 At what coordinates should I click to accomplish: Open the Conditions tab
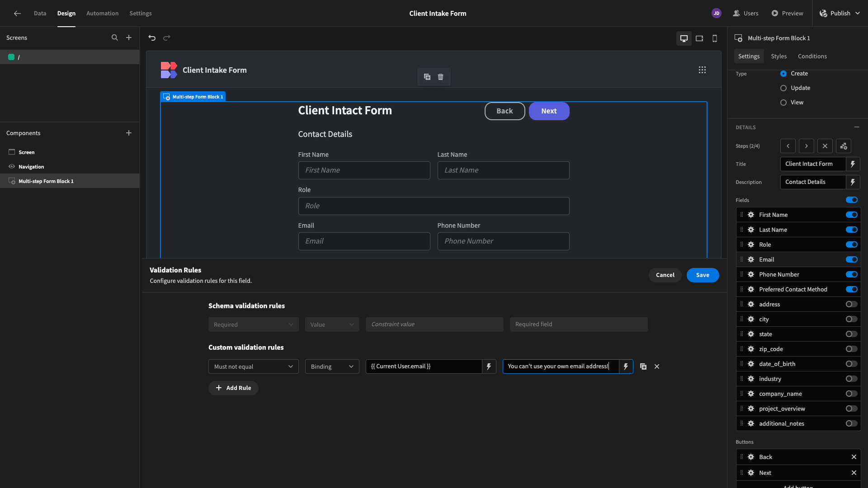812,56
